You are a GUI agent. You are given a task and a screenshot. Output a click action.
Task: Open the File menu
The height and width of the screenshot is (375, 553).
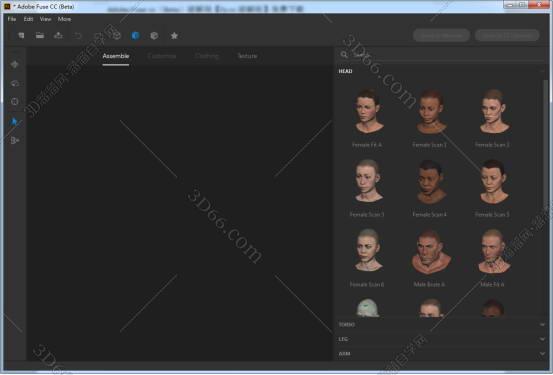click(12, 19)
